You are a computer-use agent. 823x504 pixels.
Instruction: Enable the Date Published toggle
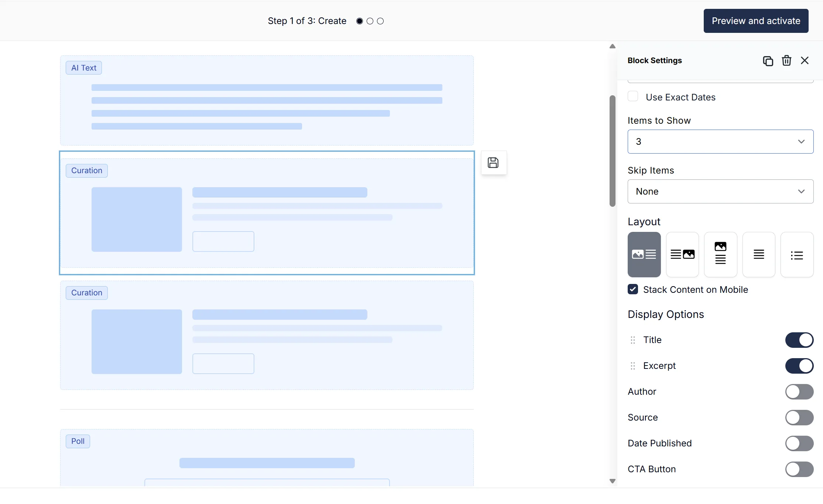click(799, 443)
